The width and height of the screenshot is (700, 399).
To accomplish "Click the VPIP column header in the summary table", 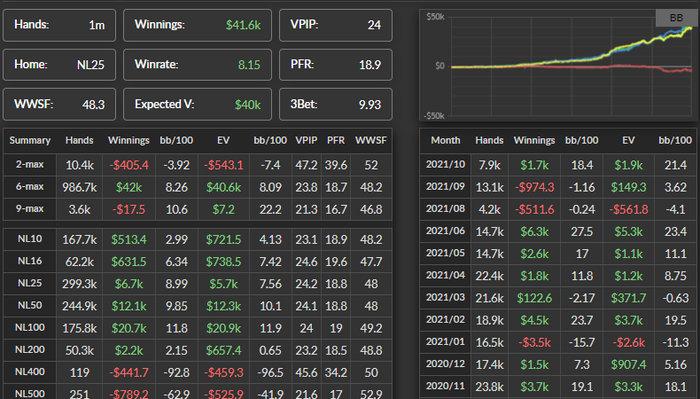I will (x=306, y=140).
